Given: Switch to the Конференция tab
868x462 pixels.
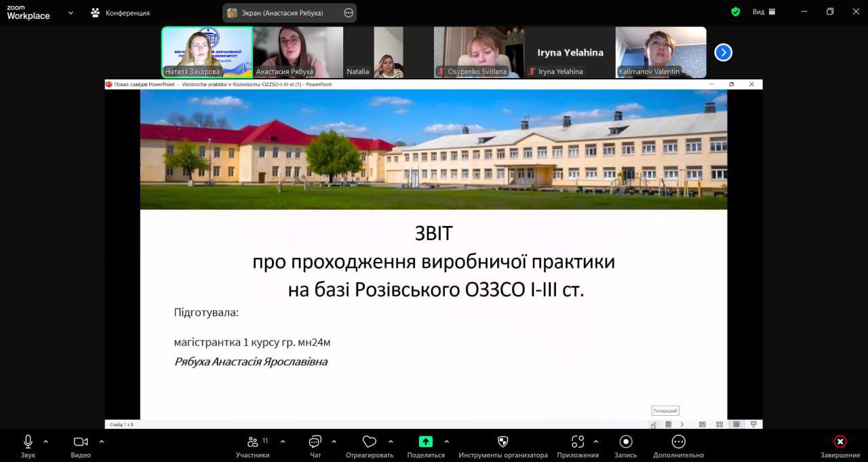Looking at the screenshot, I should (x=121, y=13).
